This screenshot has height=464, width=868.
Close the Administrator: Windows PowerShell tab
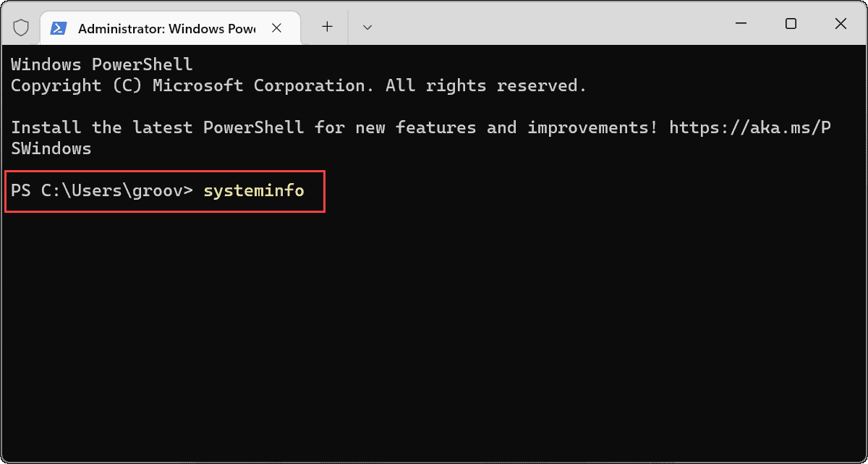pyautogui.click(x=276, y=28)
